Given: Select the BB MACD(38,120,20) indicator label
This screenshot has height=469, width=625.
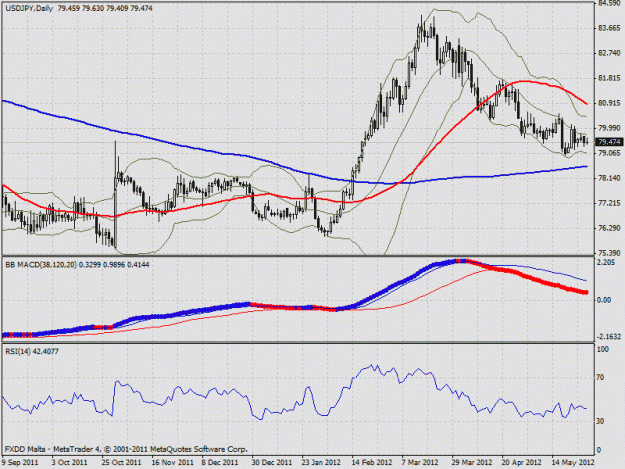Looking at the screenshot, I should [41, 264].
